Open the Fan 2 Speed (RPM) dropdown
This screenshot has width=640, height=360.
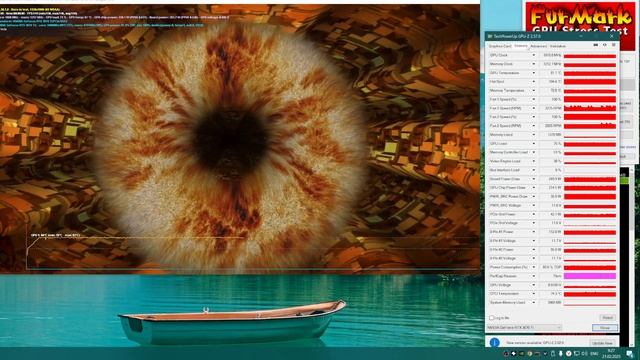pyautogui.click(x=533, y=126)
